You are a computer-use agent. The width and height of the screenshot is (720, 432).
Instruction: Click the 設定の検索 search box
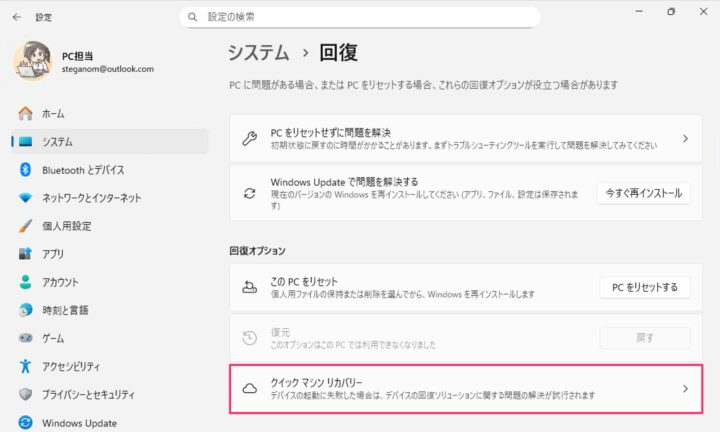[x=360, y=17]
